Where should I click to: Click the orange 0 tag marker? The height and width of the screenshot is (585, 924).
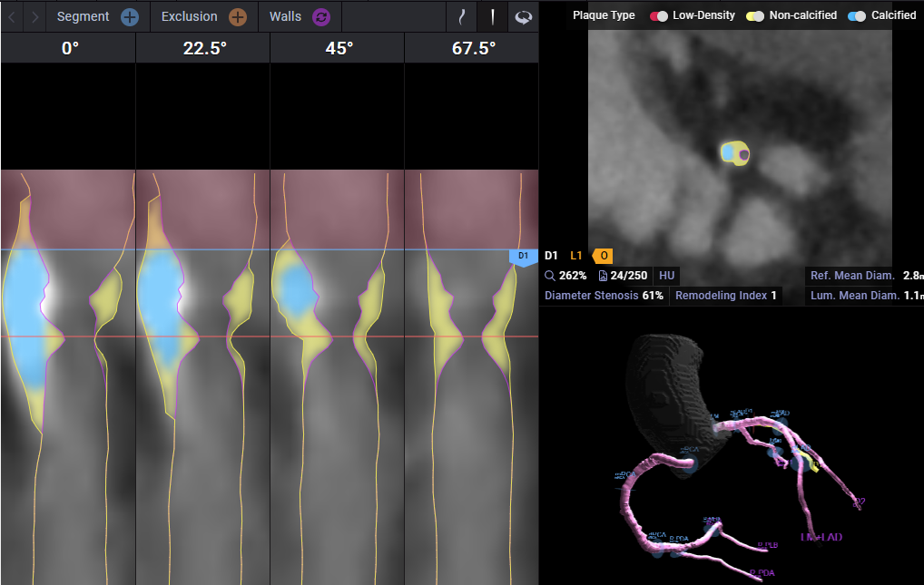pyautogui.click(x=603, y=256)
